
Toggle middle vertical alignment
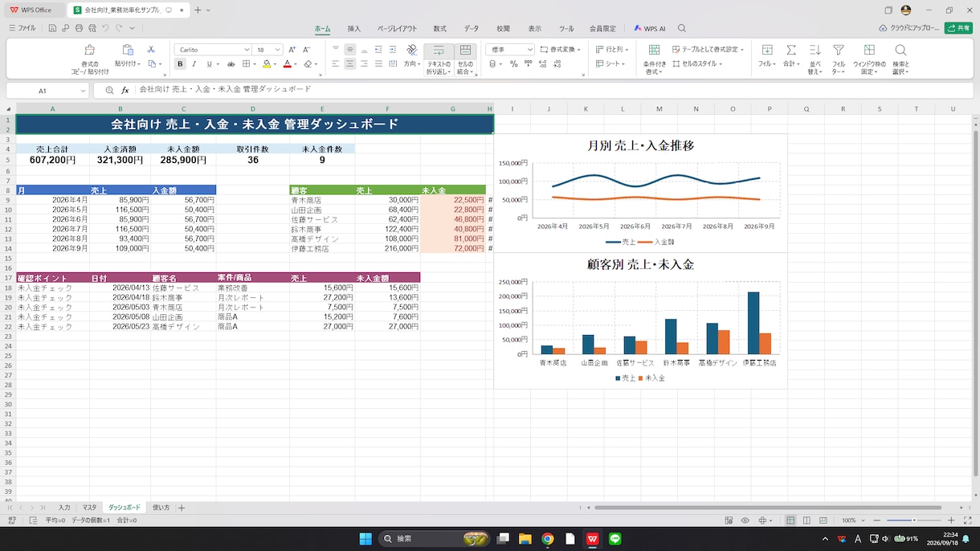tap(350, 50)
